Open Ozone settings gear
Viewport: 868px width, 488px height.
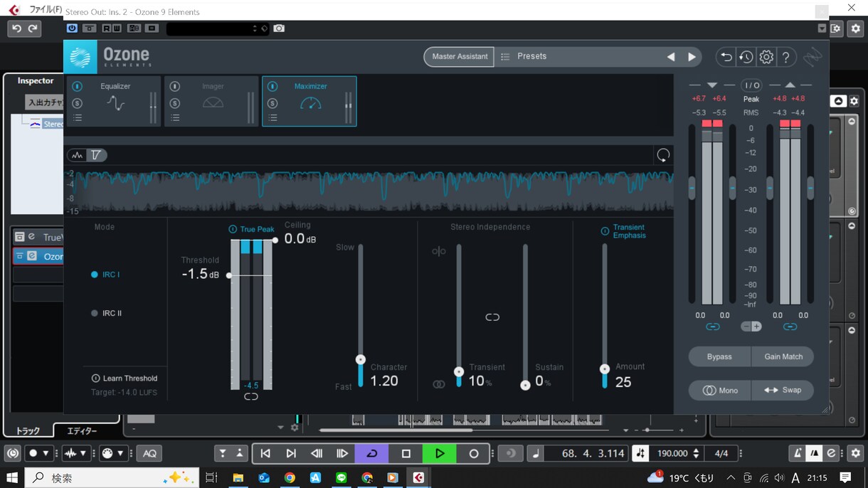pos(766,57)
